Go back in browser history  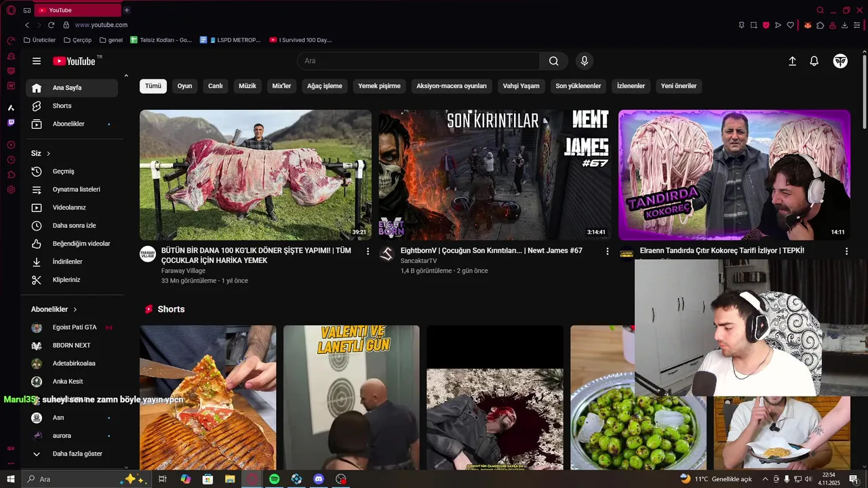pyautogui.click(x=27, y=25)
